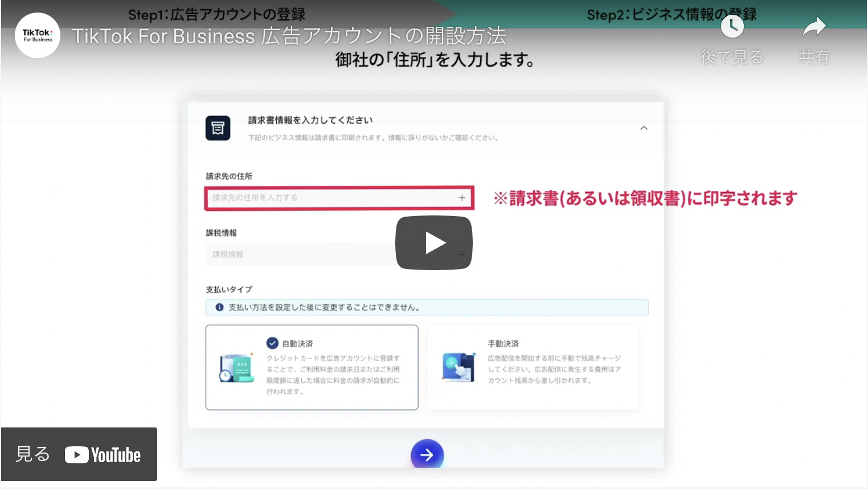
Task: Open the video title link
Action: 289,36
